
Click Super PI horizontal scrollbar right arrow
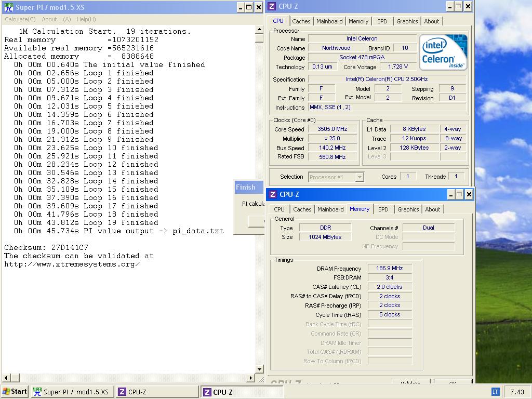coord(251,378)
